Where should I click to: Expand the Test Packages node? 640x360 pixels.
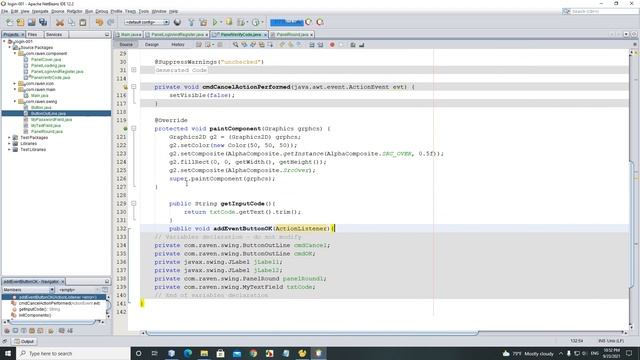pos(9,138)
